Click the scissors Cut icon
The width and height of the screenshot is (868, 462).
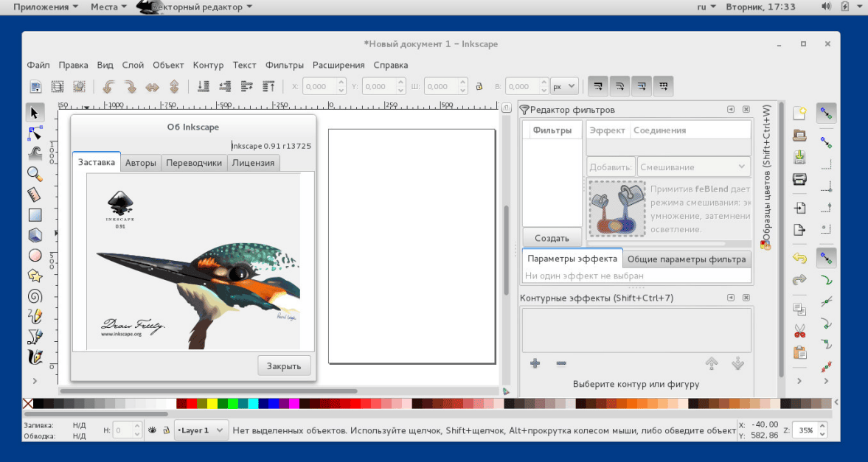coord(799,331)
